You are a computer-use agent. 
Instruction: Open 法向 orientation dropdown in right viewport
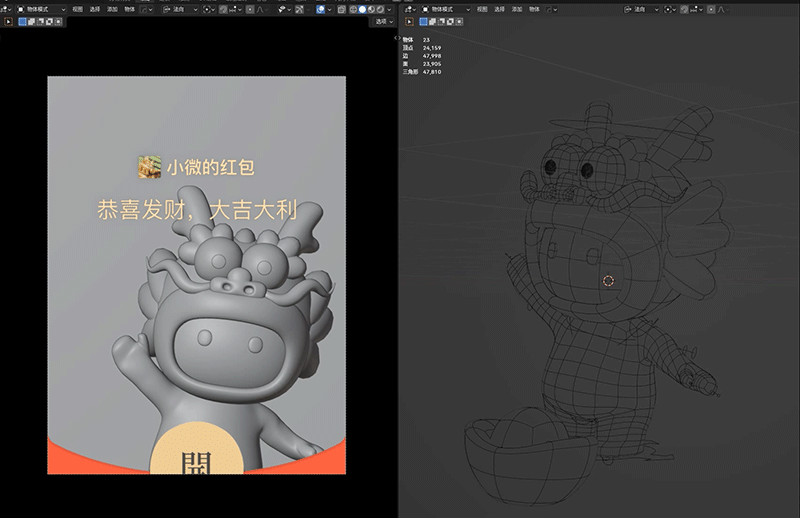point(642,9)
